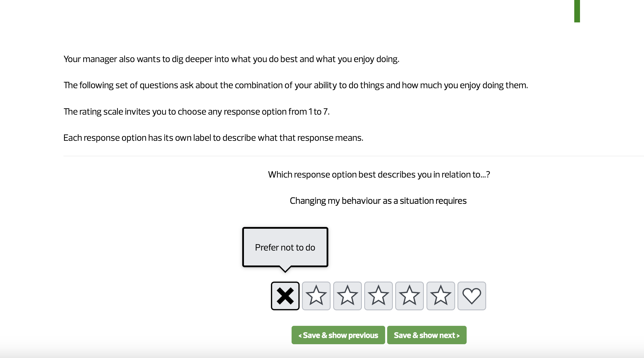Select the heart rating option
The width and height of the screenshot is (644, 358).
point(472,296)
